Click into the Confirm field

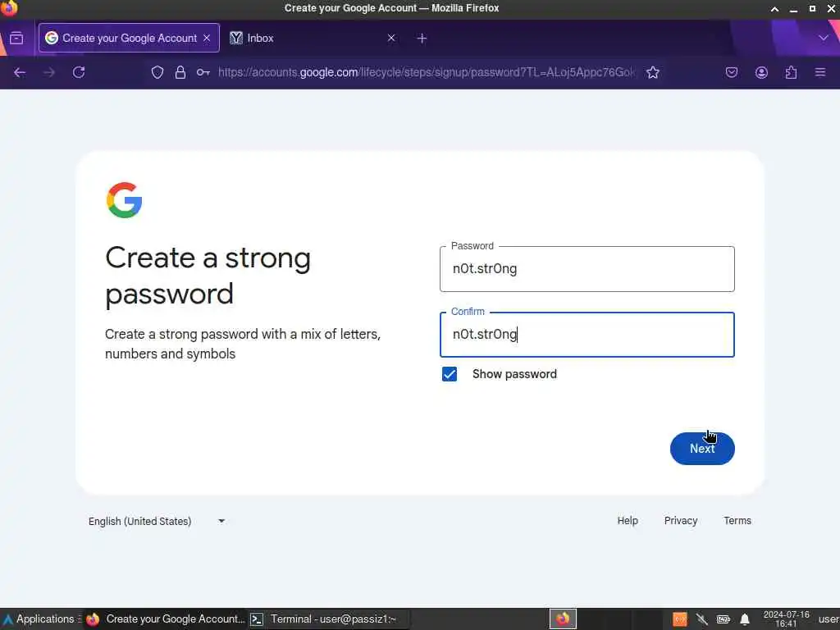click(587, 335)
